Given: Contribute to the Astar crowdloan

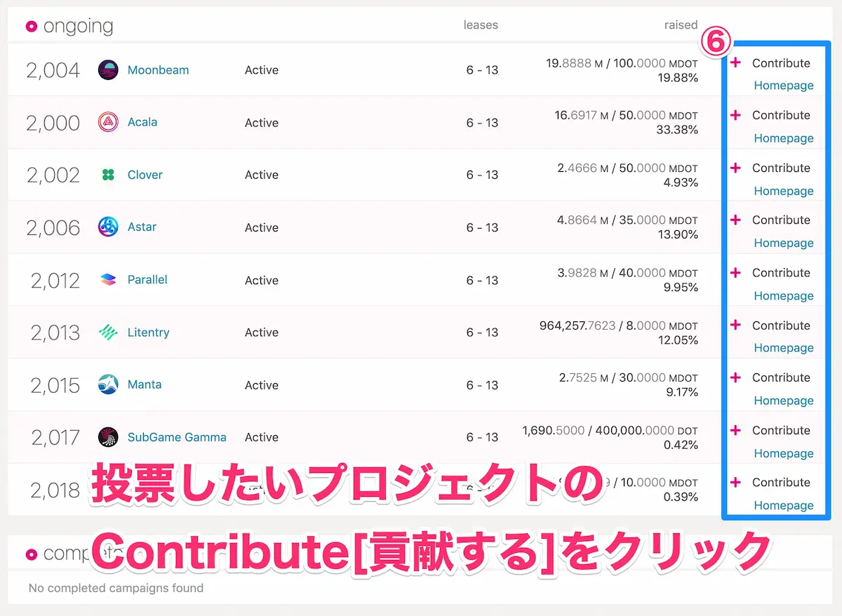Looking at the screenshot, I should (x=780, y=220).
